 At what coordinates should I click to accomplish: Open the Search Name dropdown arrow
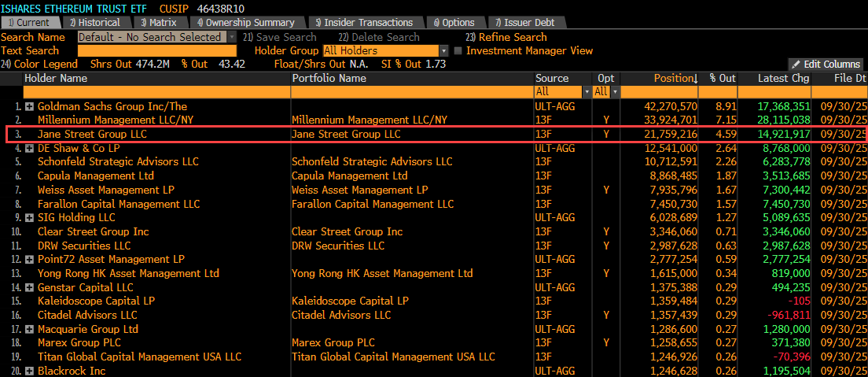click(x=231, y=37)
